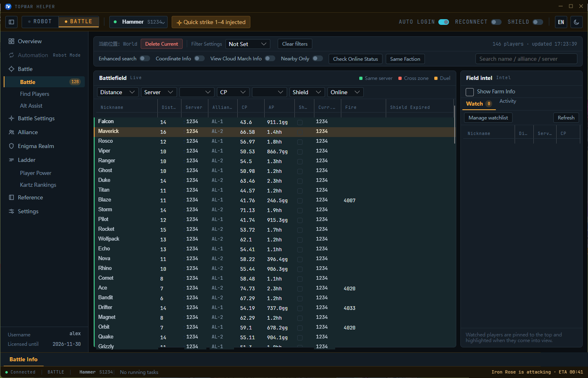Open the Online filter dropdown
This screenshot has height=378, width=588.
click(x=345, y=92)
